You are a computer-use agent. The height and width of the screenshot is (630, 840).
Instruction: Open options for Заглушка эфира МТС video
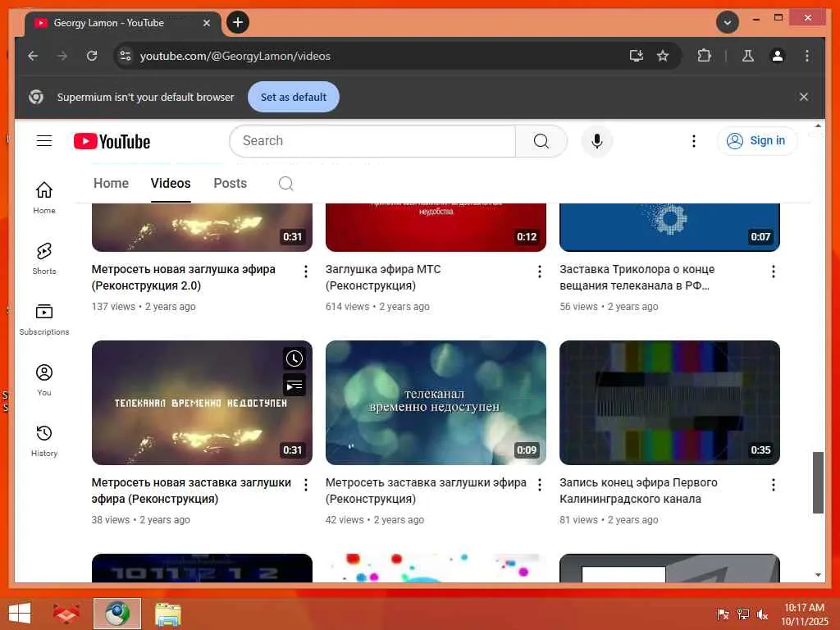pos(540,272)
